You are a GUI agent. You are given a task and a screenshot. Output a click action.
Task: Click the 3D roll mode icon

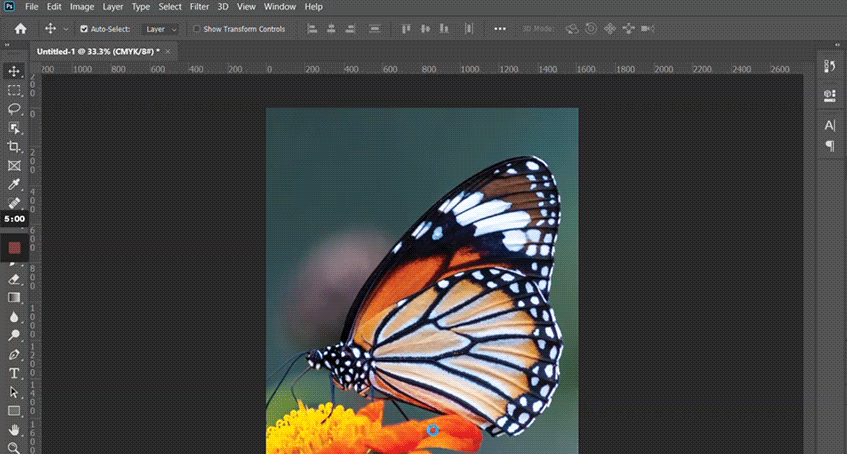pyautogui.click(x=591, y=29)
